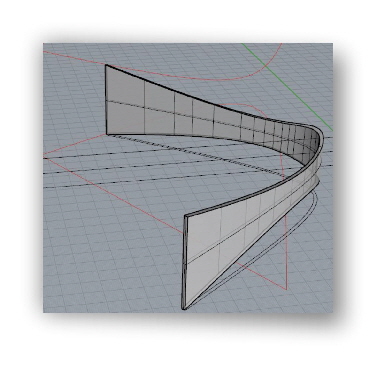Click the top corner of the far surface end
384x367 pixels.
pos(106,65)
